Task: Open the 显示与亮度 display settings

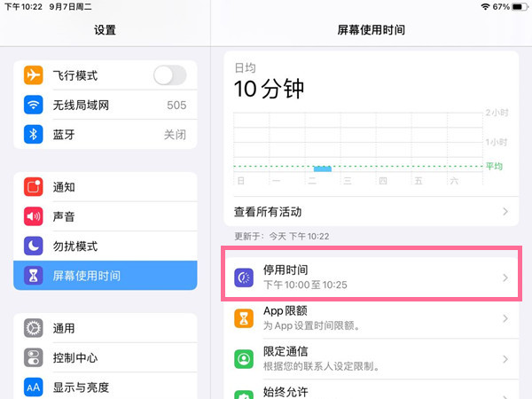Action: point(105,387)
